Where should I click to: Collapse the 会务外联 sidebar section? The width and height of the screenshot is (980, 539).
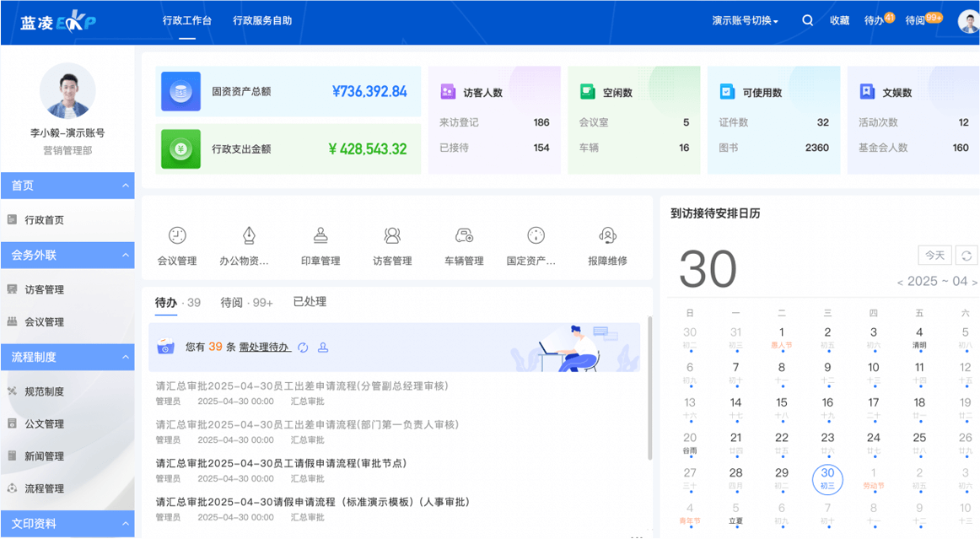point(126,255)
